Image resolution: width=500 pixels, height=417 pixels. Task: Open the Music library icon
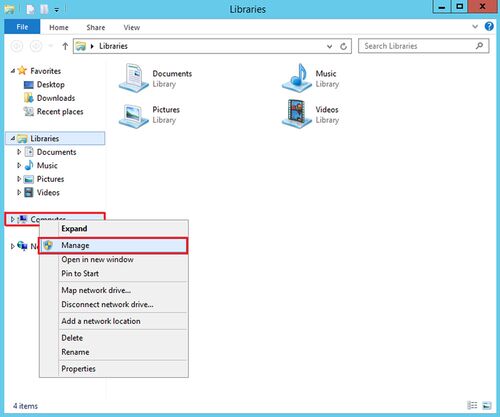coord(297,78)
